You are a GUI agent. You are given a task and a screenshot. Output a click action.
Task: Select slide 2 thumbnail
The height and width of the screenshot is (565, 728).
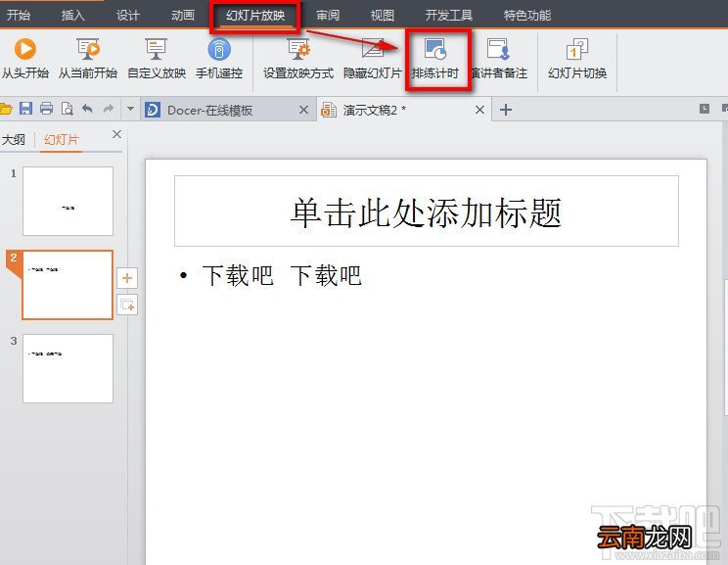(68, 285)
